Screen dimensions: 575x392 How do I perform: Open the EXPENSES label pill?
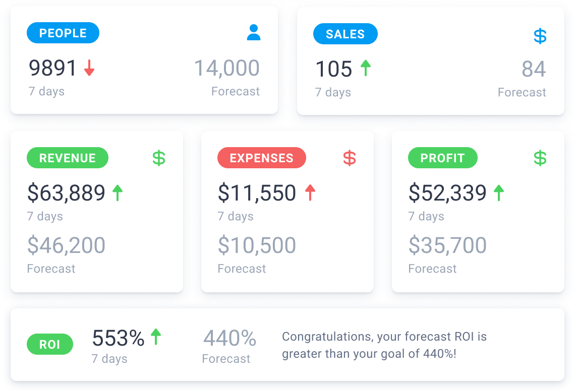point(261,158)
